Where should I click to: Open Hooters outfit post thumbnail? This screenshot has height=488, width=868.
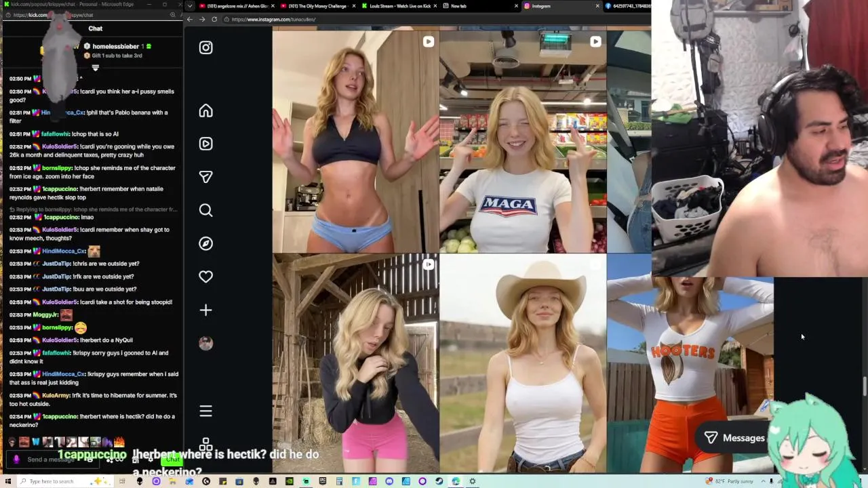690,373
